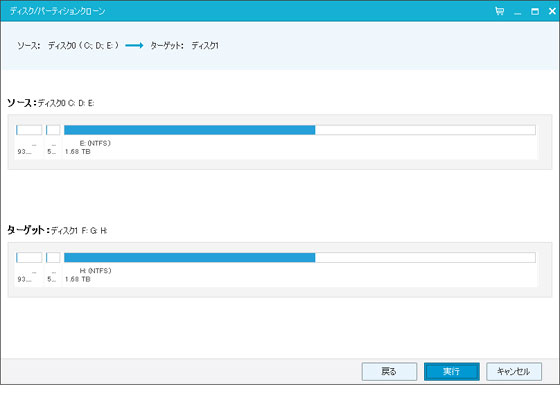Click the blue source-to-target arrow

pyautogui.click(x=134, y=45)
